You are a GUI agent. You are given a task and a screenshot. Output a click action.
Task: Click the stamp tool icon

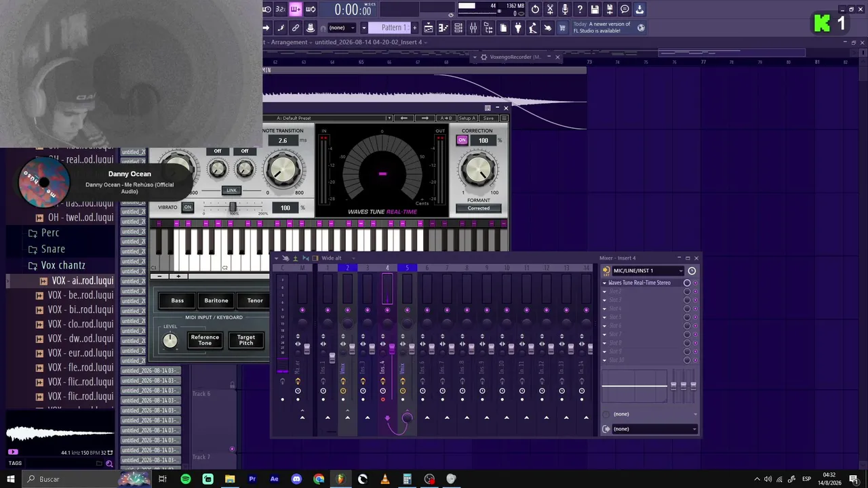(x=311, y=28)
